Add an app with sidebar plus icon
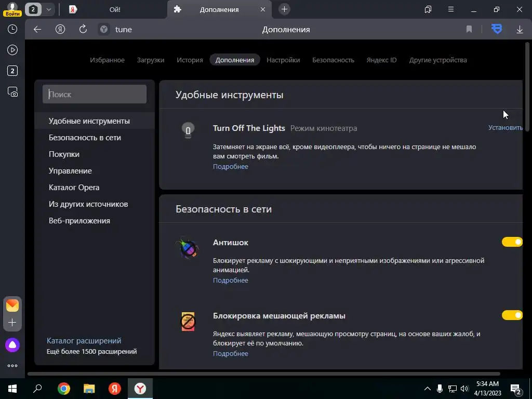Viewport: 532px width, 399px height. tap(12, 322)
